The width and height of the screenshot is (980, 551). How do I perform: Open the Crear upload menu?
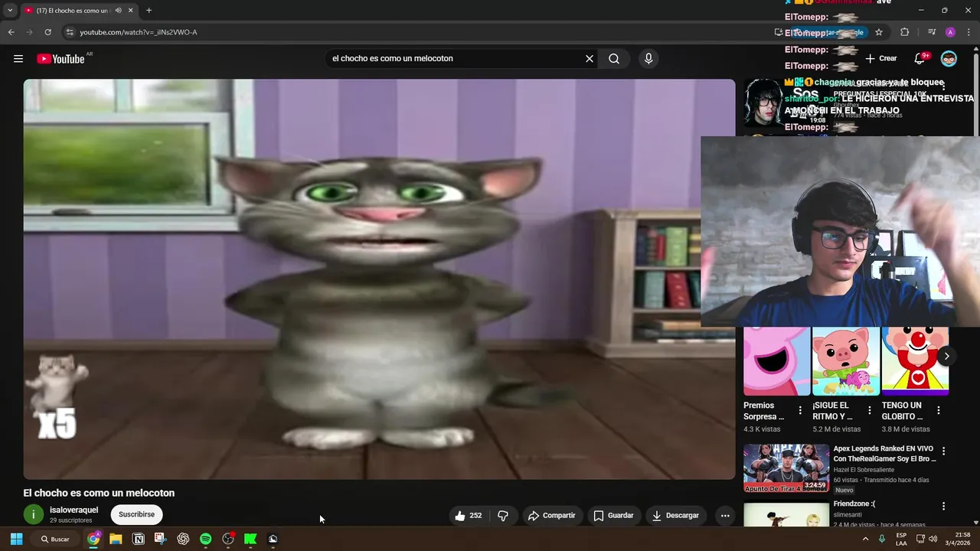point(881,59)
